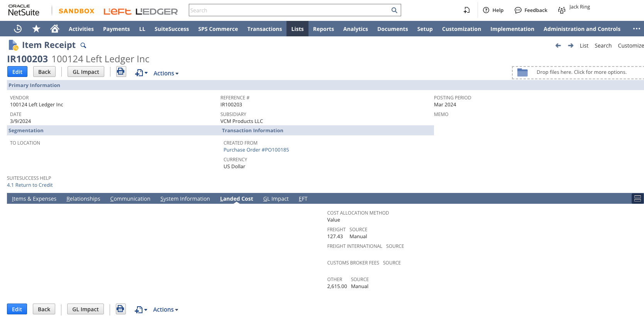
Task: Expand the top Actions dropdown
Action: pos(166,73)
